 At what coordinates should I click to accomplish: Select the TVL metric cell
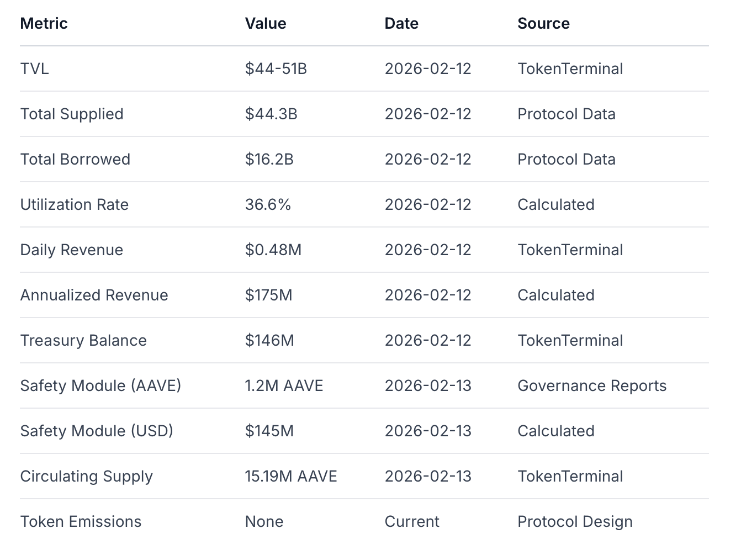(34, 68)
